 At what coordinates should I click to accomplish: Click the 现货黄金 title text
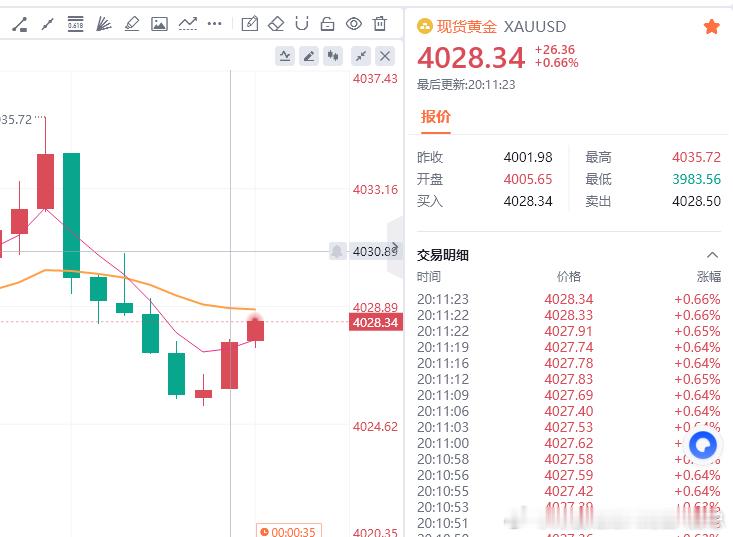[467, 27]
